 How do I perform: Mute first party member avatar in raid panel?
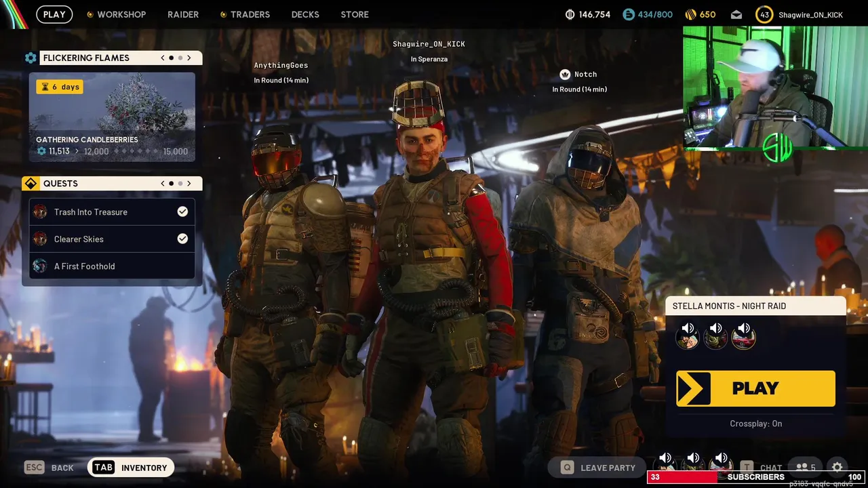[x=688, y=335]
